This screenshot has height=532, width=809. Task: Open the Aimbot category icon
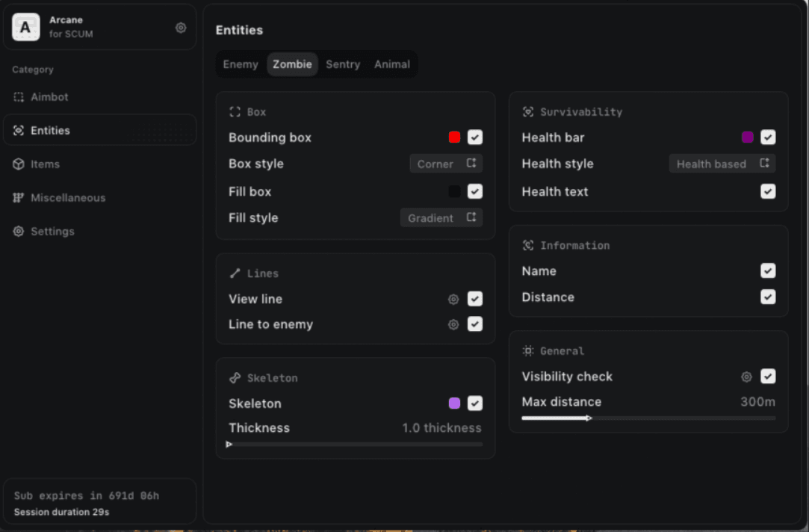(19, 97)
